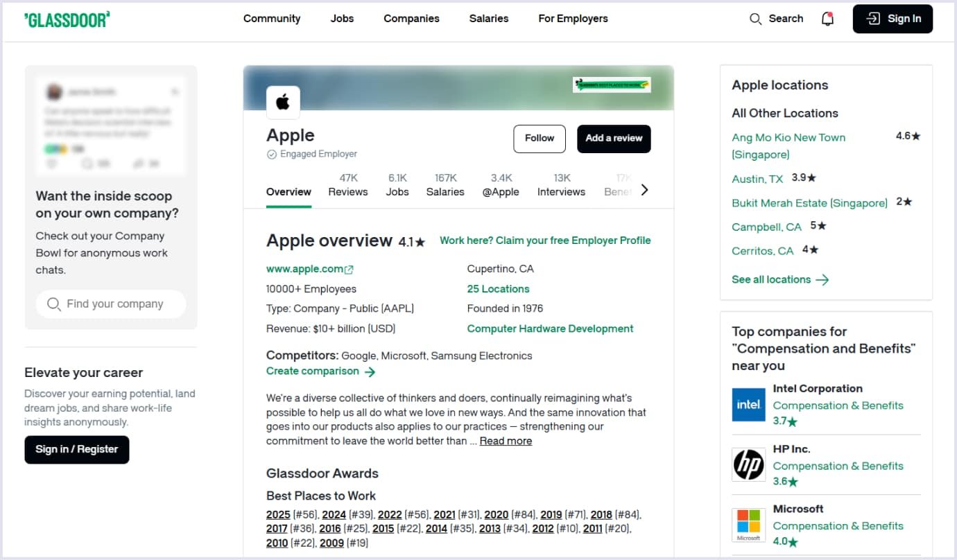
Task: Click the Sign In button
Action: 893,19
